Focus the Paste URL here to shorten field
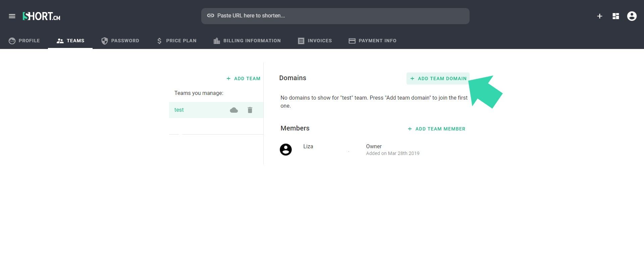644x271 pixels. [x=335, y=16]
